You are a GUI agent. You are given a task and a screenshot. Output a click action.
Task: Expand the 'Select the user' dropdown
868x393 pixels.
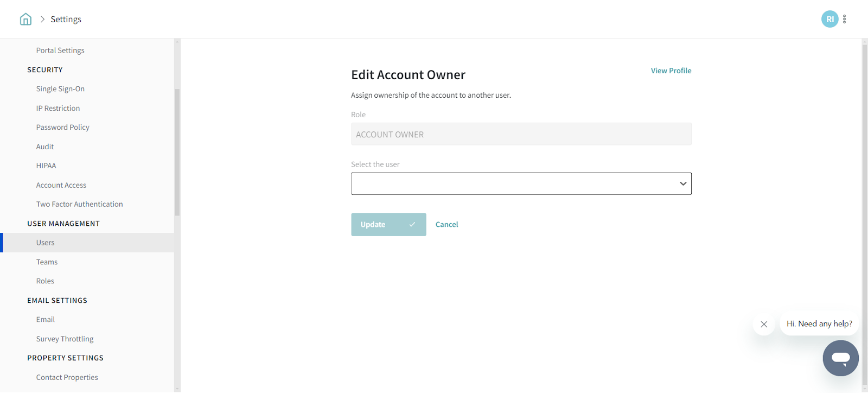521,183
